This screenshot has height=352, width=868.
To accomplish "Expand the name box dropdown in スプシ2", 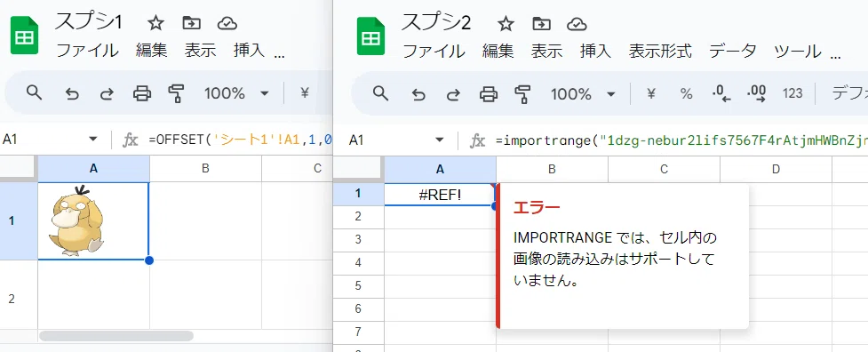I will click(x=440, y=140).
